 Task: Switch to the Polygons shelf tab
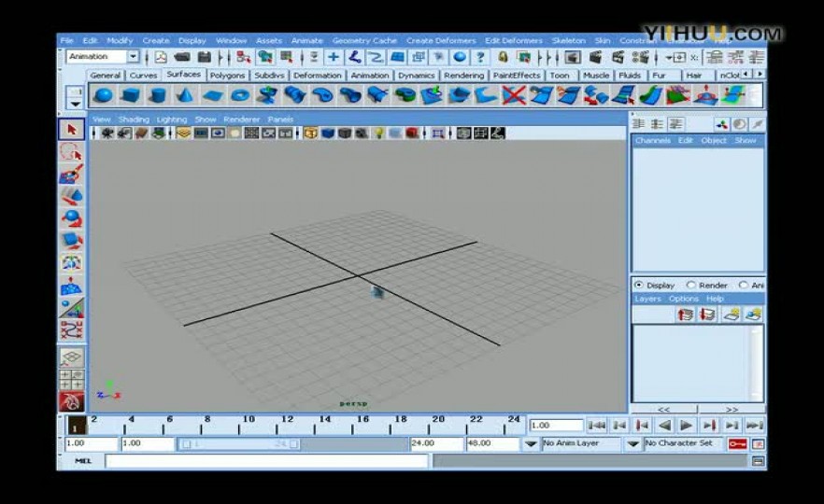227,76
